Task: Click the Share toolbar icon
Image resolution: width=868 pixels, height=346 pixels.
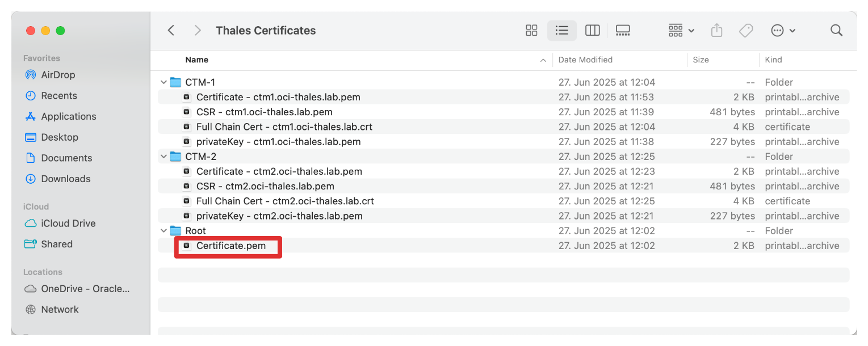Action: pyautogui.click(x=716, y=31)
